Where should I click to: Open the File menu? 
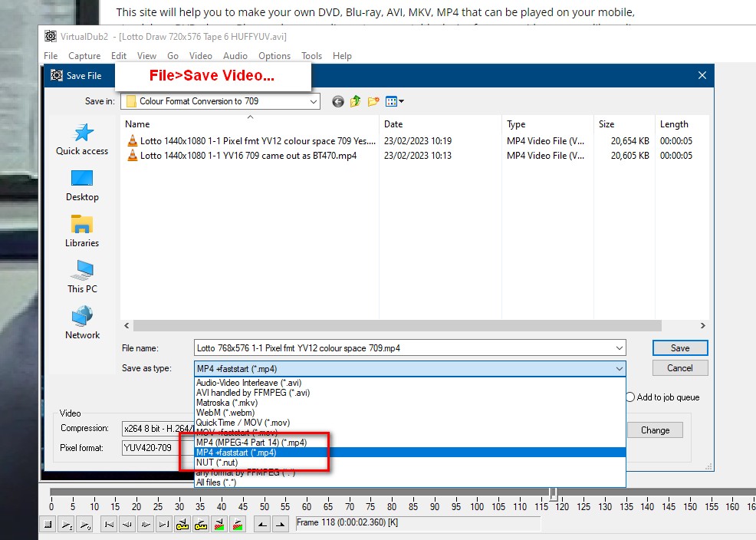coord(51,56)
